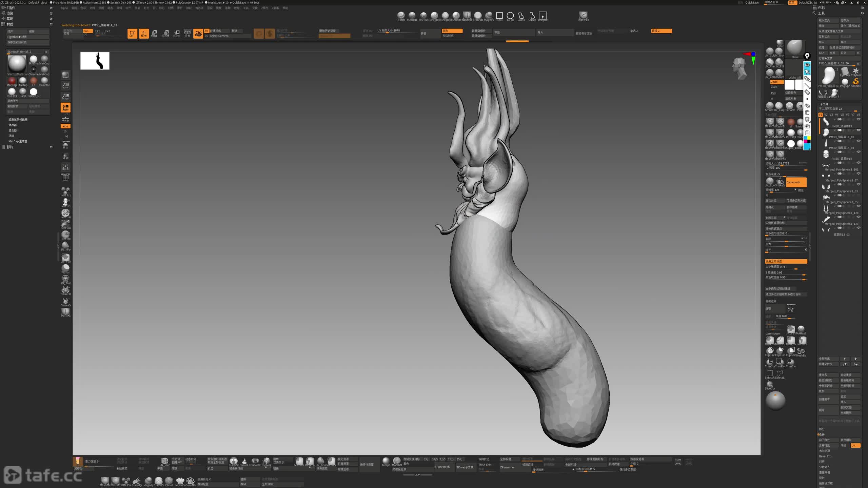Select the SimpleBrush tool thumbnail
The height and width of the screenshot is (488, 868).
tap(855, 81)
